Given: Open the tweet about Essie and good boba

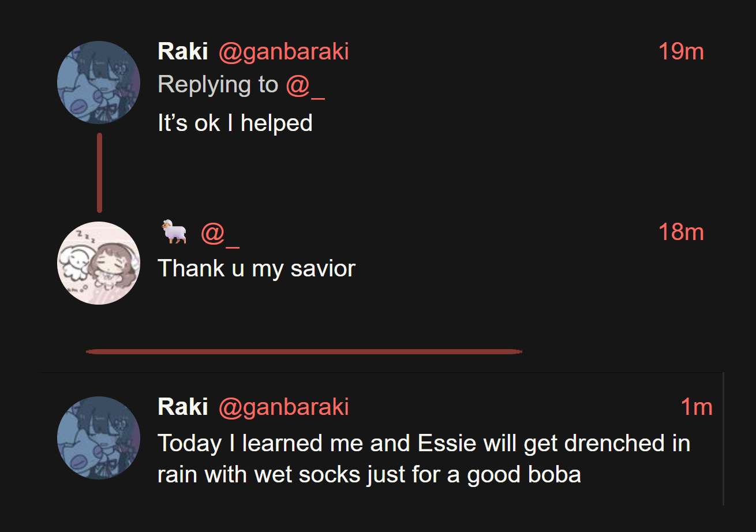Looking at the screenshot, I should (424, 459).
